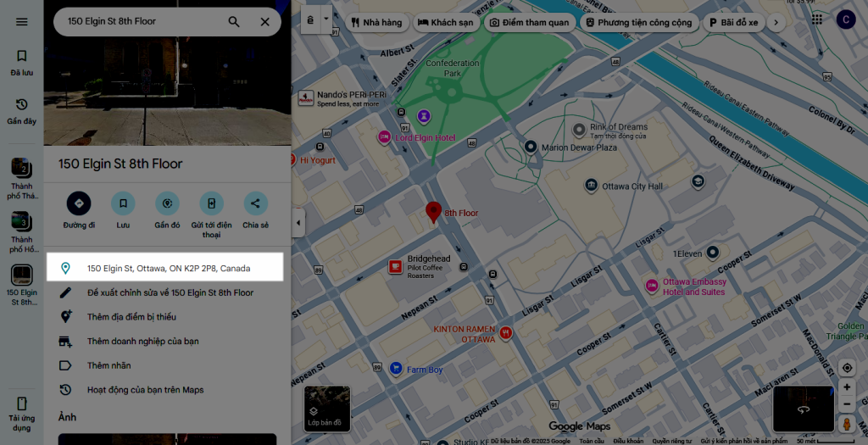Screen dimensions: 868x445
Task: Click Đề xuất chỉnh sửa suggestion link
Action: pos(170,293)
